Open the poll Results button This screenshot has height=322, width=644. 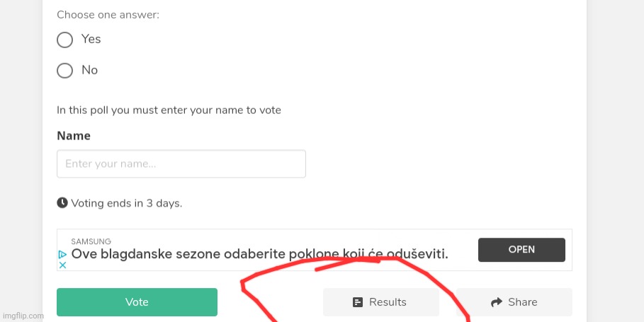coord(380,302)
